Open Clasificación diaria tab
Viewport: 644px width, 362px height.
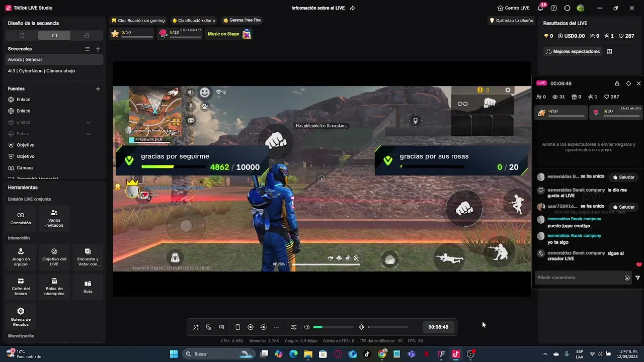click(194, 21)
